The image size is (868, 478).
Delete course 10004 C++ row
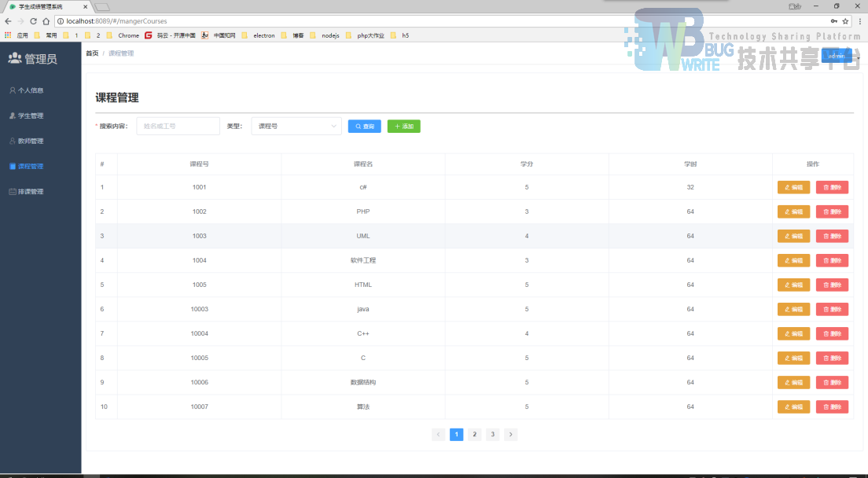(832, 333)
